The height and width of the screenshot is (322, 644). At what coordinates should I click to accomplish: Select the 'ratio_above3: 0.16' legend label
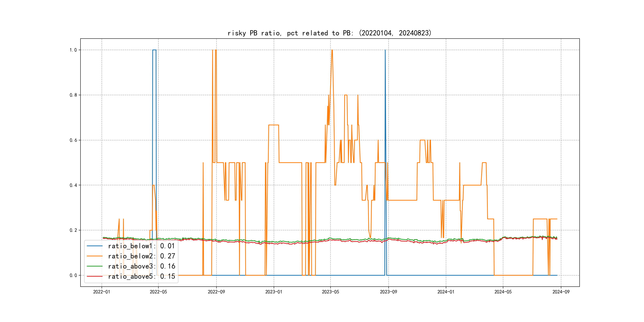click(x=142, y=266)
